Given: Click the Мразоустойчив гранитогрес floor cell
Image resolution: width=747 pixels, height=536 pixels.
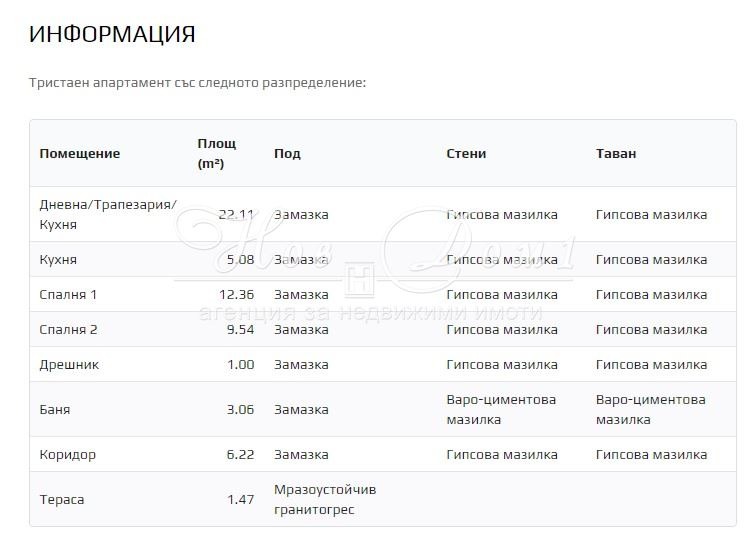Looking at the screenshot, I should (325, 500).
